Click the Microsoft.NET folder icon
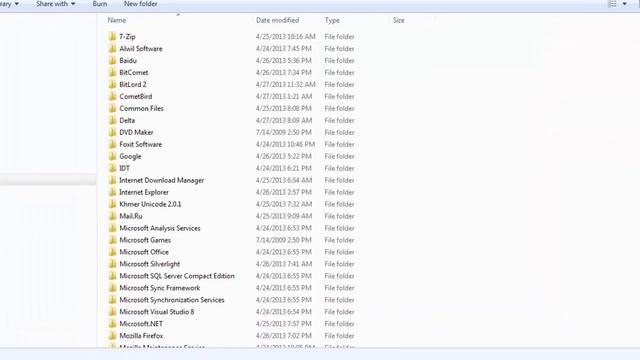This screenshot has width=640, height=360. (112, 324)
